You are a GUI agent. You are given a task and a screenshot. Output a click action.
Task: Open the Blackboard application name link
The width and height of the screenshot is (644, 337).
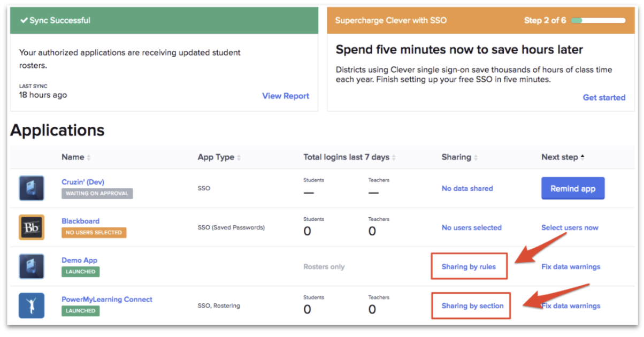(x=80, y=221)
